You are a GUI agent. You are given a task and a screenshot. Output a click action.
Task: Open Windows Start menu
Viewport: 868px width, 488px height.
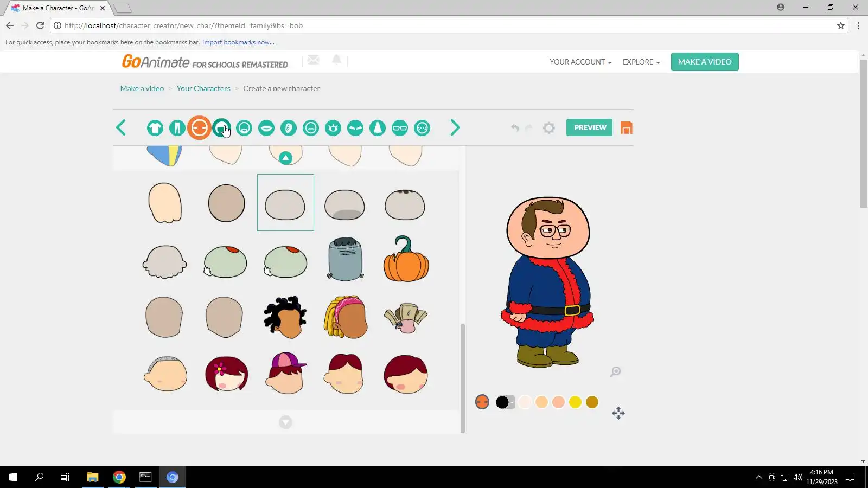[x=13, y=477]
